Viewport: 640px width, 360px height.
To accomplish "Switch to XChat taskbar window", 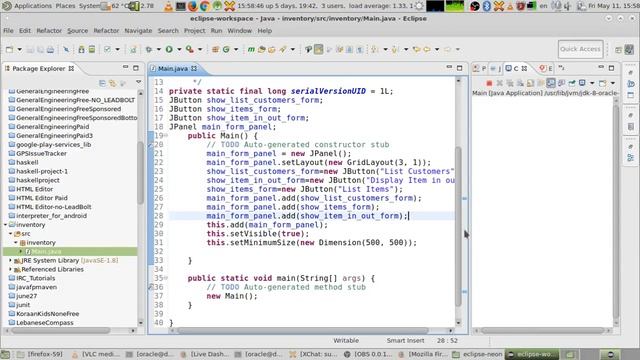I will click(x=313, y=354).
